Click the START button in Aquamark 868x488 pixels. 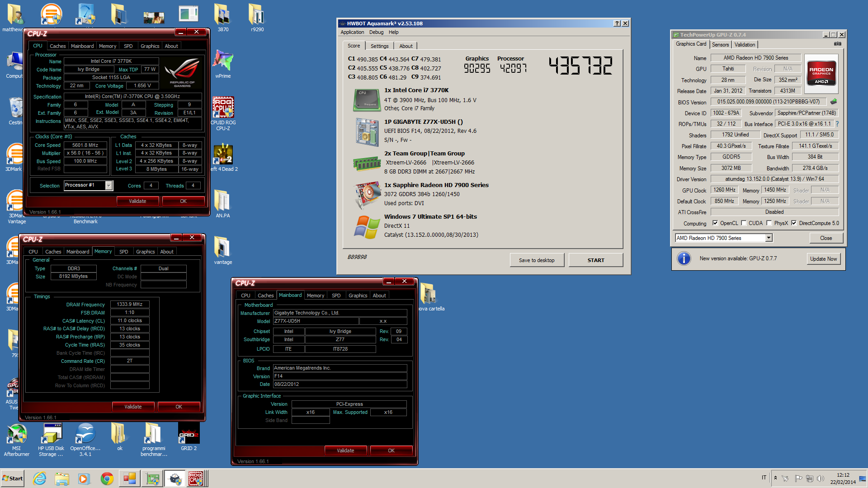point(596,260)
